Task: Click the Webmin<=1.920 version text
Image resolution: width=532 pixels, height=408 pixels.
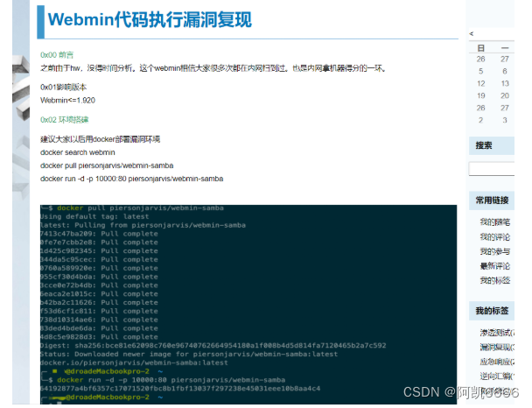Action: pyautogui.click(x=67, y=101)
